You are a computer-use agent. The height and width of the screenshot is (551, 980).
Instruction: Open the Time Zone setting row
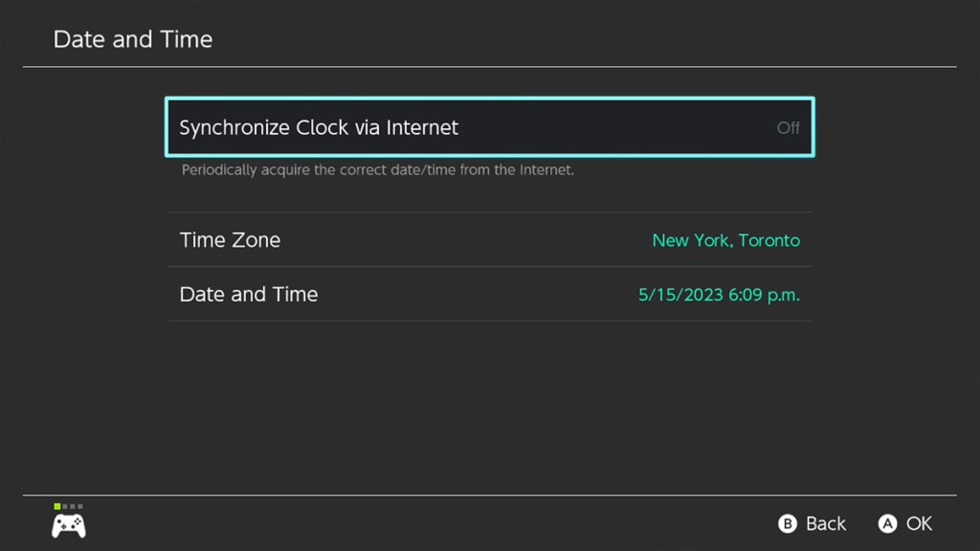click(x=489, y=240)
